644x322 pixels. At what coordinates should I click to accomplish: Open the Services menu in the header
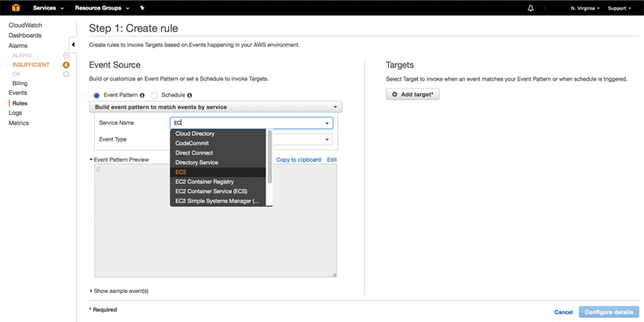coord(48,8)
